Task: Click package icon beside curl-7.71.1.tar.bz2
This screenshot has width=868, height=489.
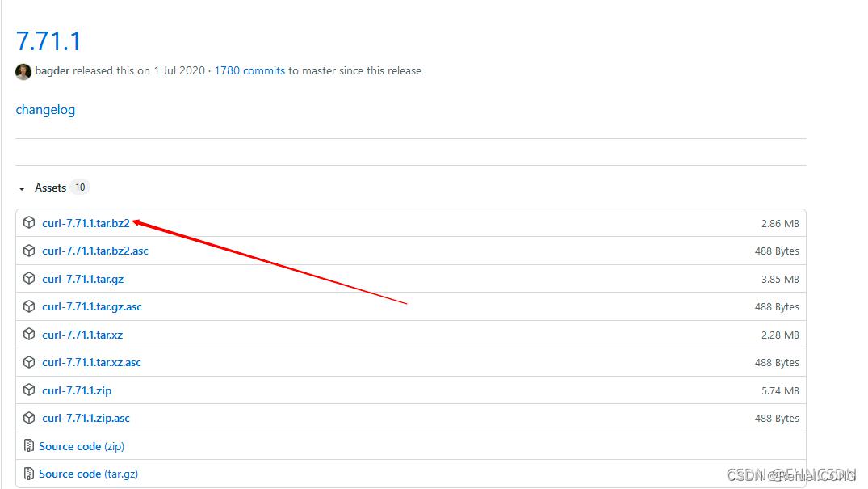Action: pyautogui.click(x=29, y=222)
